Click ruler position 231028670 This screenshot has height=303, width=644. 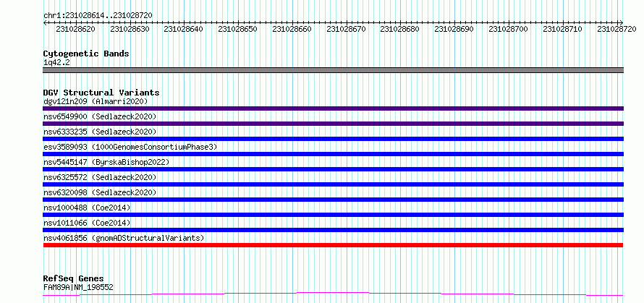347,29
